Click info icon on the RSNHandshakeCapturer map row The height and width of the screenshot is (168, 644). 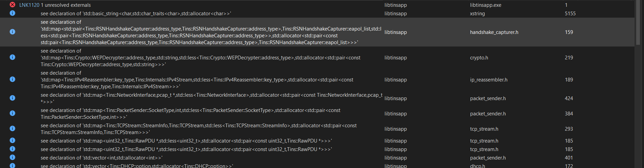(x=12, y=32)
